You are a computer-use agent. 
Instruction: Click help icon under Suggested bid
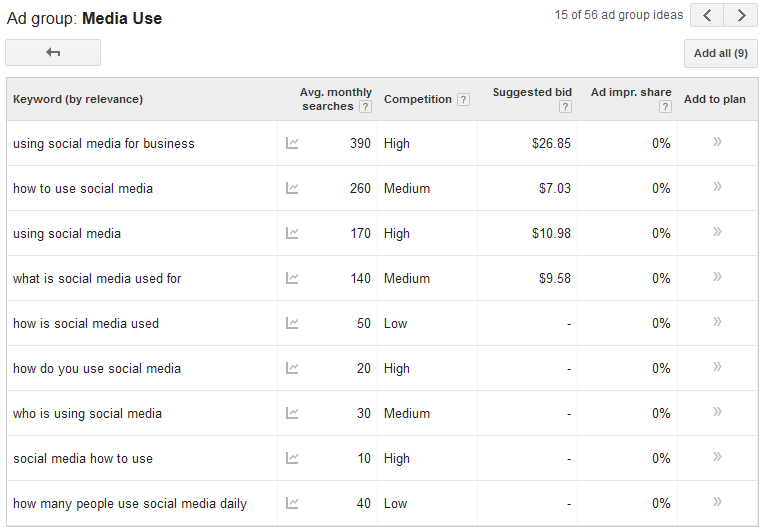point(565,107)
